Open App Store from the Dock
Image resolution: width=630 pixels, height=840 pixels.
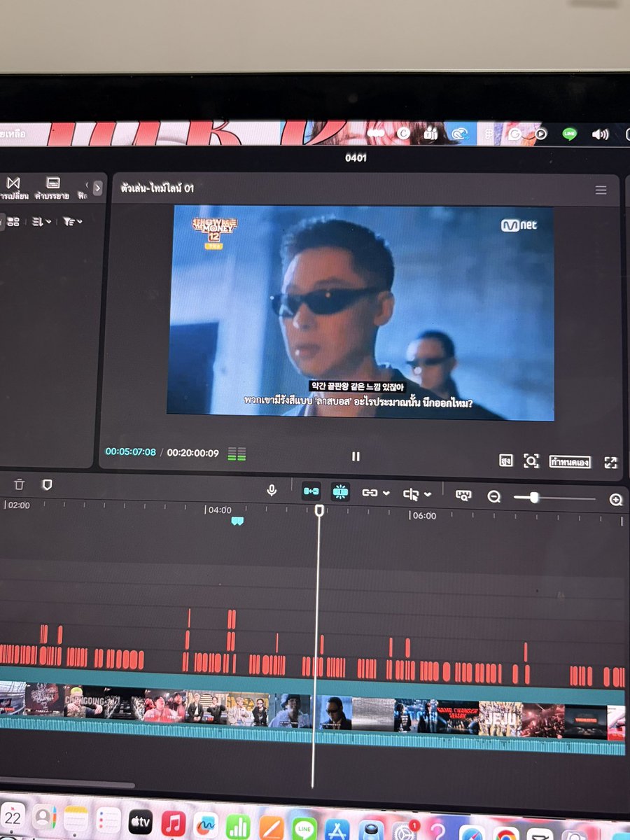click(337, 830)
